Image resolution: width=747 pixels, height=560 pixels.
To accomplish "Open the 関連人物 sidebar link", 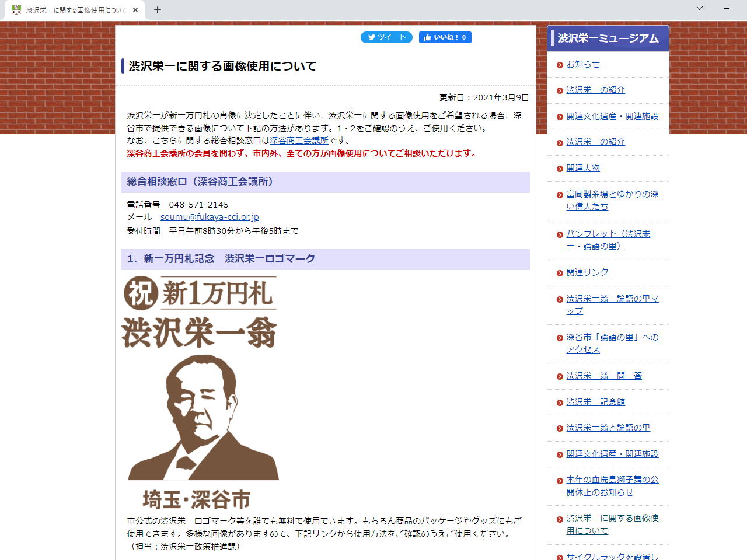I will (583, 168).
